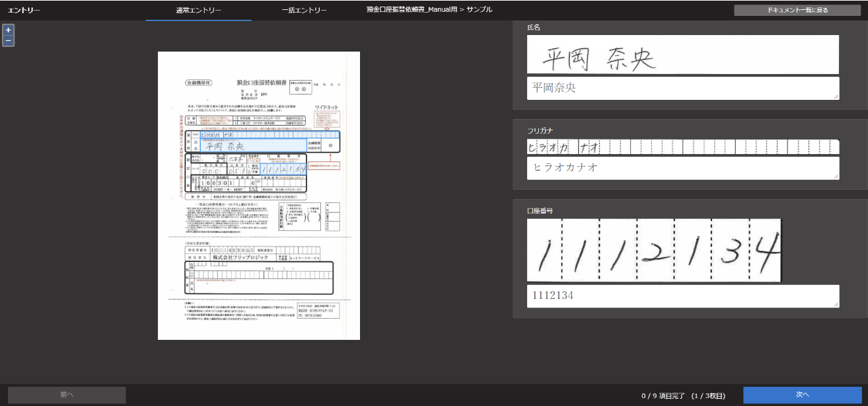868x406 pixels.
Task: Click the resize grip on フリガナ textarea
Action: tap(836, 176)
